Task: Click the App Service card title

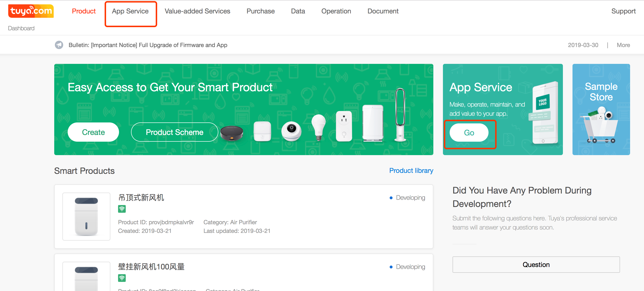Action: click(x=481, y=87)
